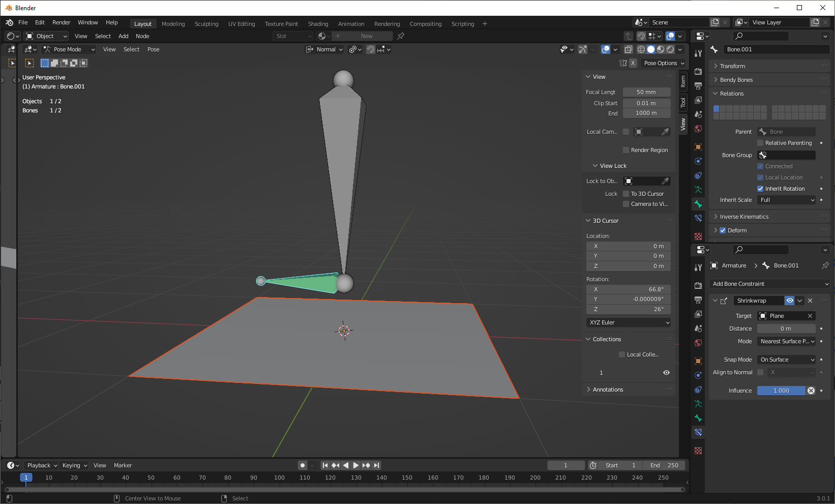Open Pose Mode selector dropdown
The height and width of the screenshot is (504, 835).
pos(69,49)
